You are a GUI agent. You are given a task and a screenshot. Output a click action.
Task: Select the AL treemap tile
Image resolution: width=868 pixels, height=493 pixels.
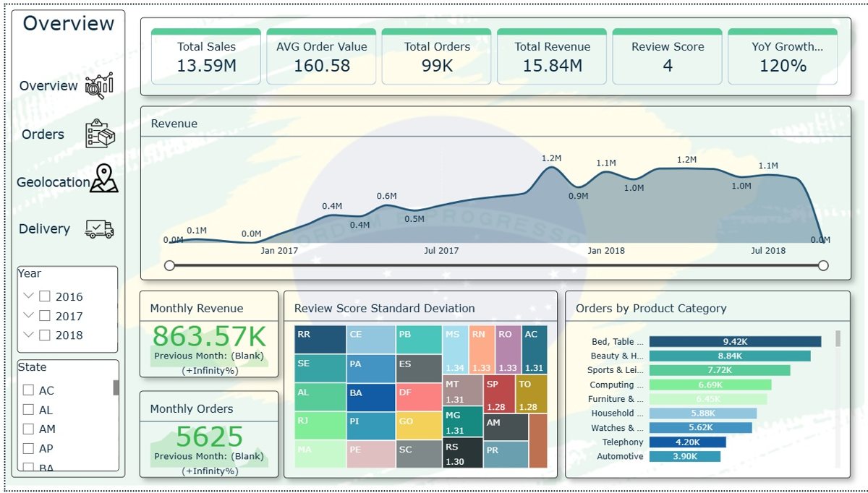click(320, 397)
